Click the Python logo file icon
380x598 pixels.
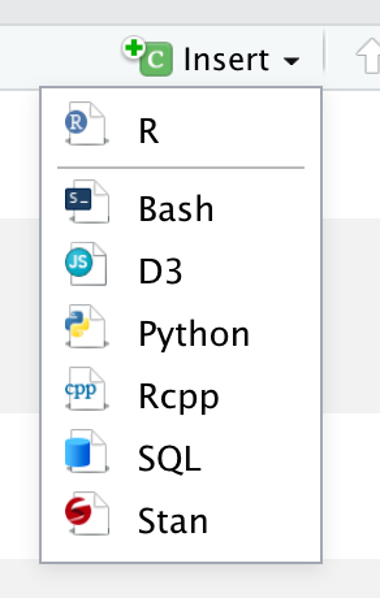(x=87, y=326)
